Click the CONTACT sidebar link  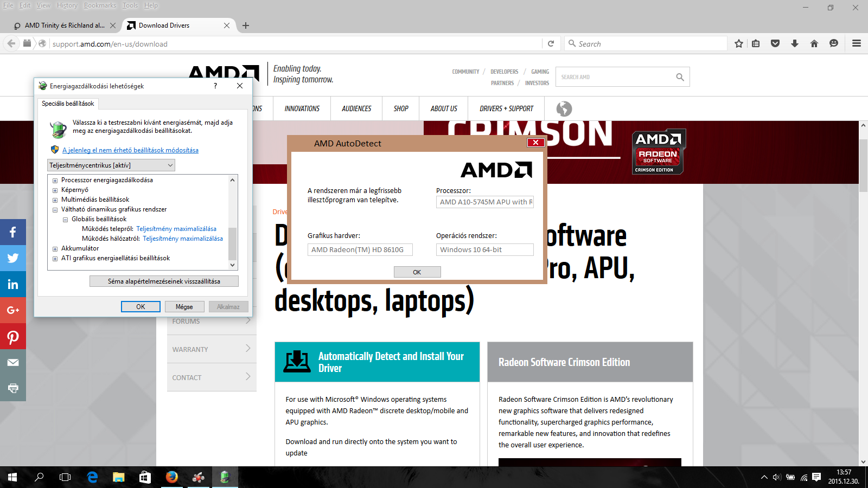212,377
